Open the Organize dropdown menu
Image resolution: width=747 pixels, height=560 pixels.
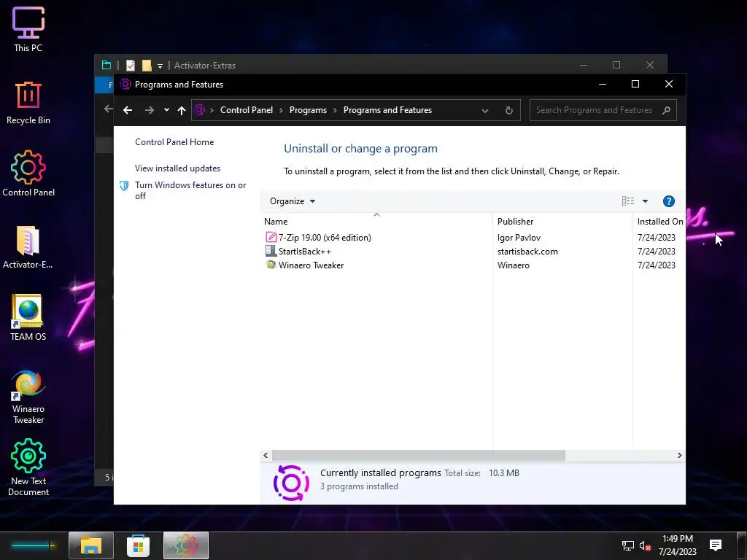tap(293, 201)
